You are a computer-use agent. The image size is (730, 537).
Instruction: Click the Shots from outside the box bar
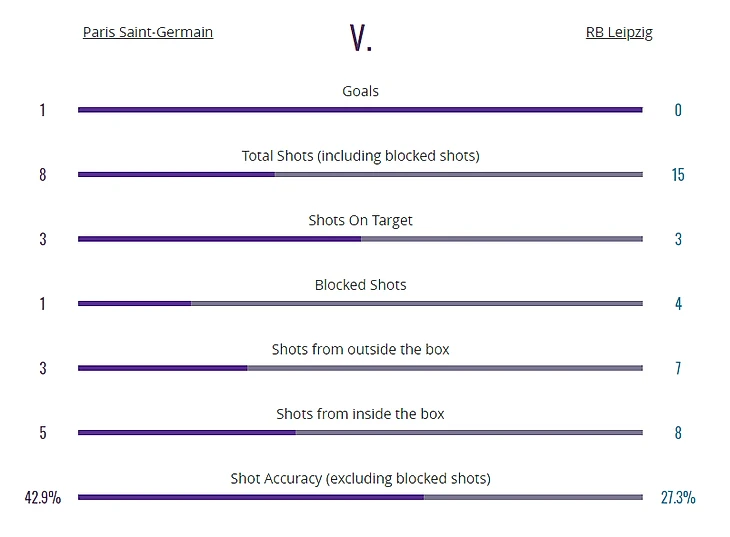(x=360, y=368)
